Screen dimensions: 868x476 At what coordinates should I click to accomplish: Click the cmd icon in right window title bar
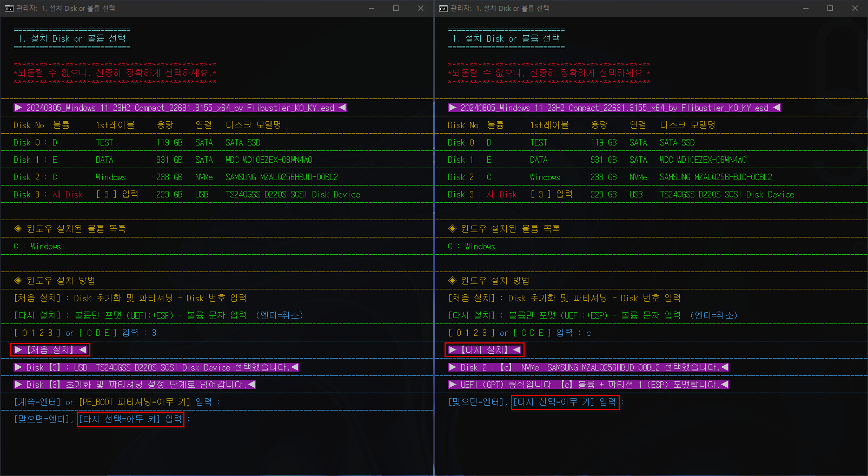coord(443,8)
